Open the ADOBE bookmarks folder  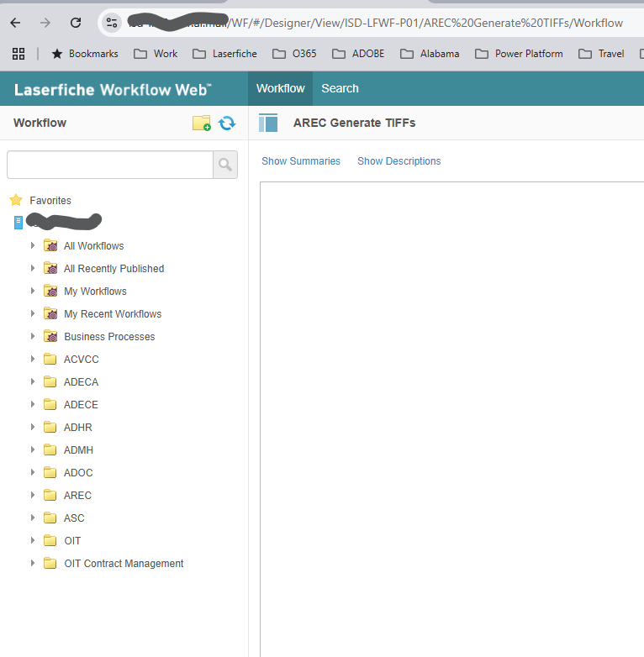click(358, 54)
